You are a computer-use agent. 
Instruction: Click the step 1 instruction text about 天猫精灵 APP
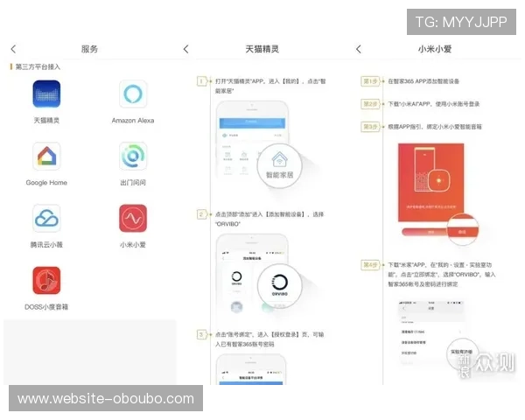pos(270,86)
